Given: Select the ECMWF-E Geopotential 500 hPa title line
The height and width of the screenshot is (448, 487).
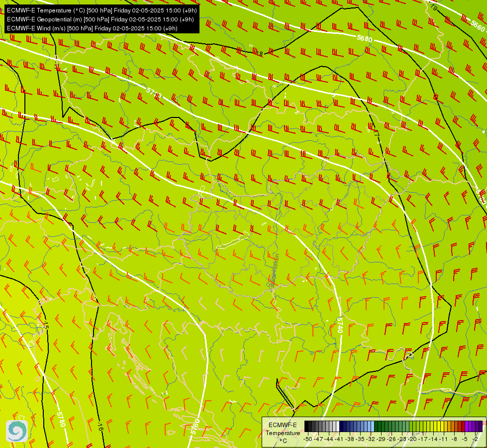Looking at the screenshot, I should coord(100,19).
